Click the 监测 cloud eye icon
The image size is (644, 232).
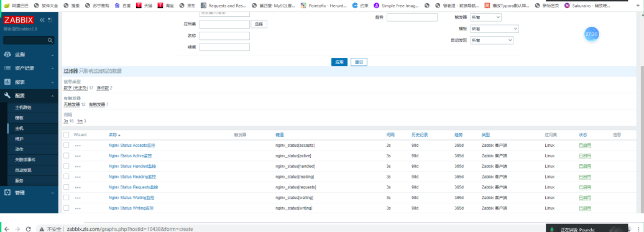click(7, 54)
